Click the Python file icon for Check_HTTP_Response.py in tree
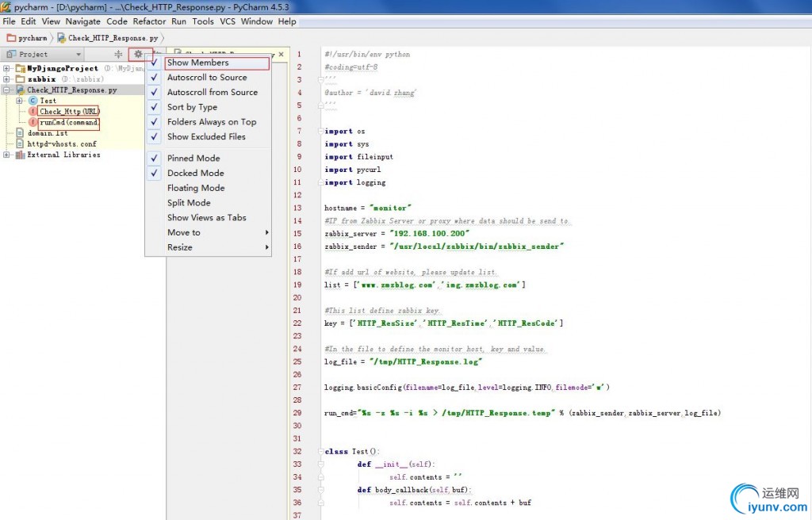The height and width of the screenshot is (520, 812). coord(21,90)
